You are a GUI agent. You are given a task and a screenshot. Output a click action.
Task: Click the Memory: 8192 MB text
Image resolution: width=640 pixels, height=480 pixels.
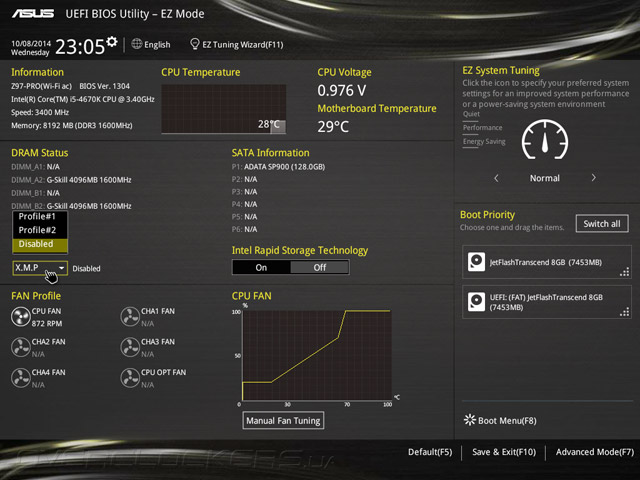coord(72,125)
